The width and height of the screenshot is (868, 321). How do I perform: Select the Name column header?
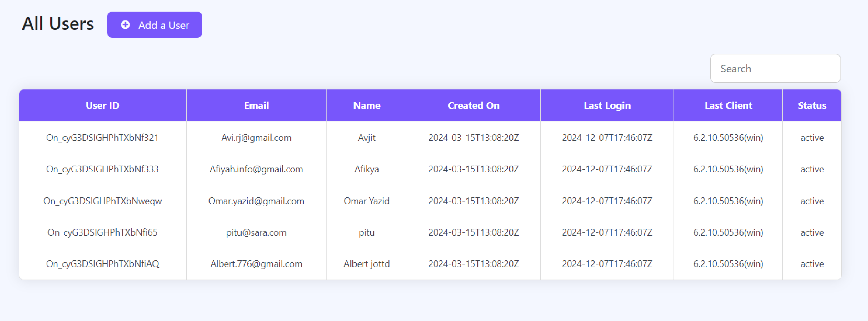point(367,105)
